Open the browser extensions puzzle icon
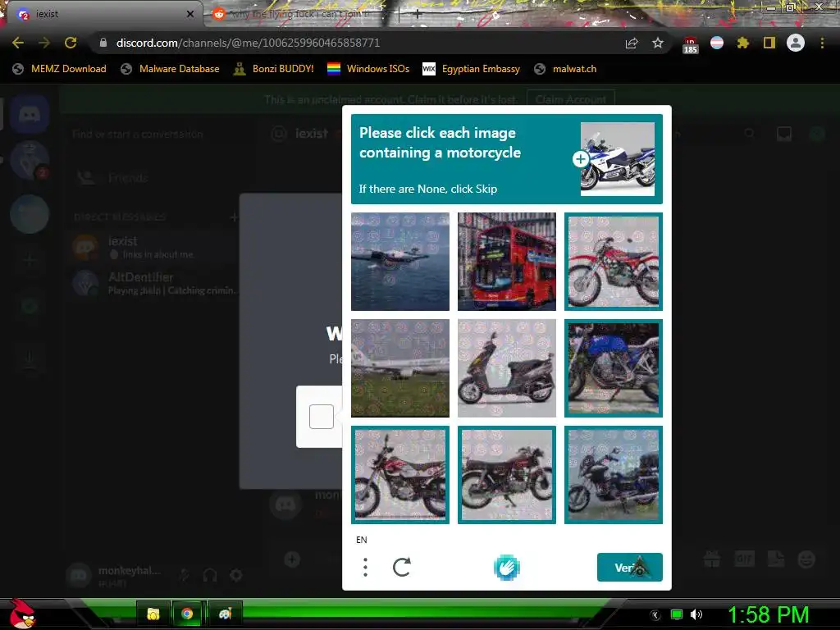Image resolution: width=840 pixels, height=630 pixels. point(742,43)
